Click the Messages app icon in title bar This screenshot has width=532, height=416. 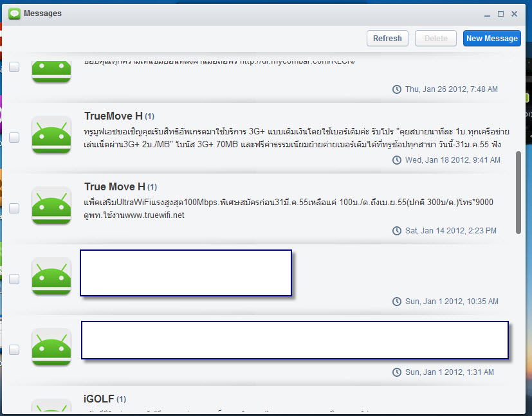[x=14, y=14]
